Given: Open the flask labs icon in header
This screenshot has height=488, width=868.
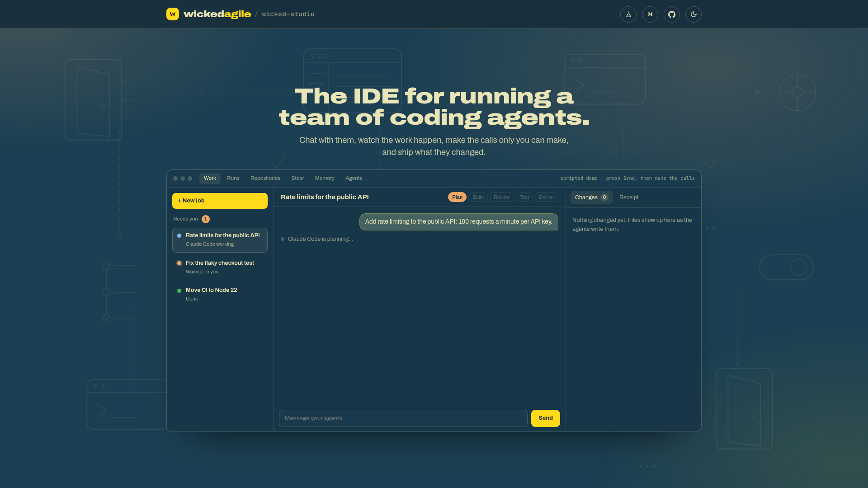Looking at the screenshot, I should tap(628, 14).
